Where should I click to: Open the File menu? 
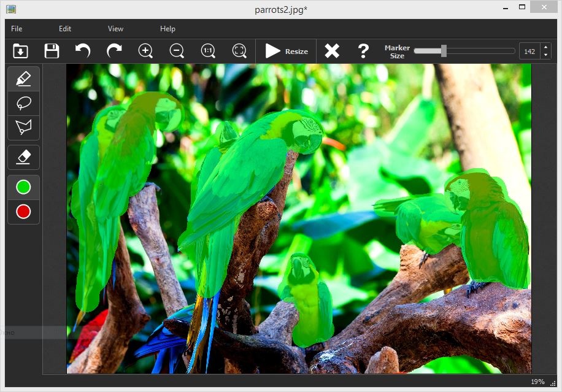point(17,29)
